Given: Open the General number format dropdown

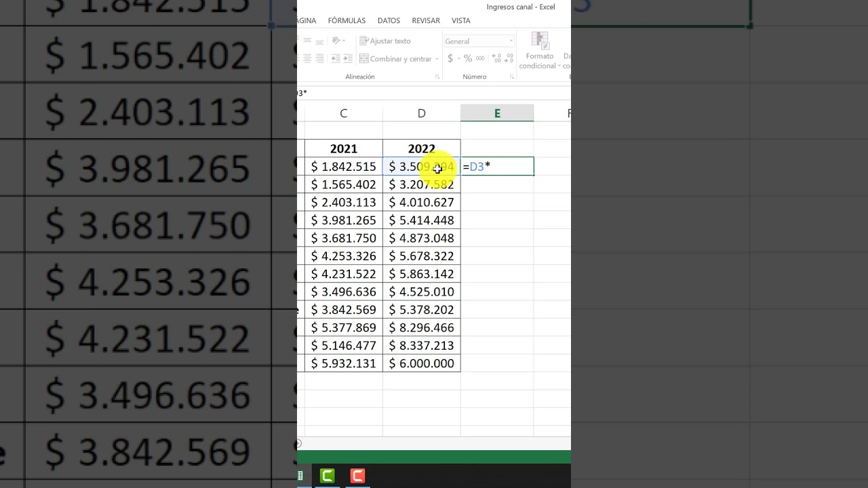Looking at the screenshot, I should (x=479, y=41).
